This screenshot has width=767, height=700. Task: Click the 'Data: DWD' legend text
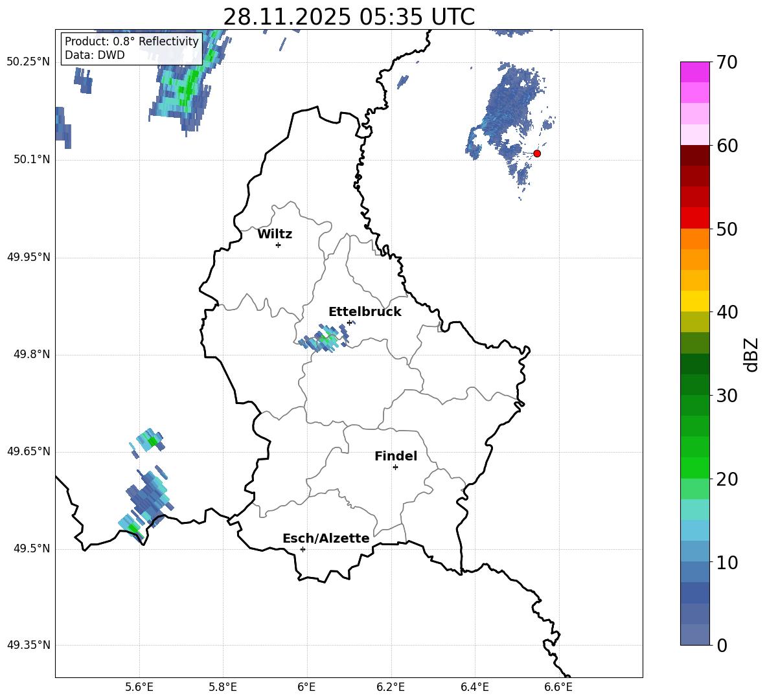click(x=95, y=55)
